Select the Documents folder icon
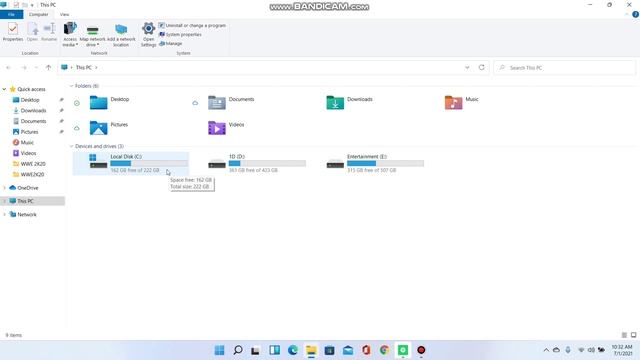 click(217, 102)
